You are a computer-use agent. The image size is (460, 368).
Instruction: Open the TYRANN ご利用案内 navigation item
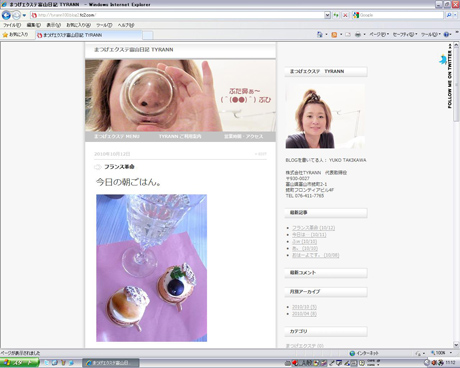(x=180, y=136)
